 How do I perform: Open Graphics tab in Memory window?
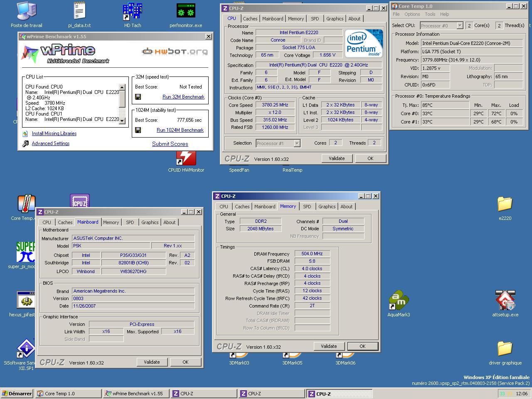[327, 207]
